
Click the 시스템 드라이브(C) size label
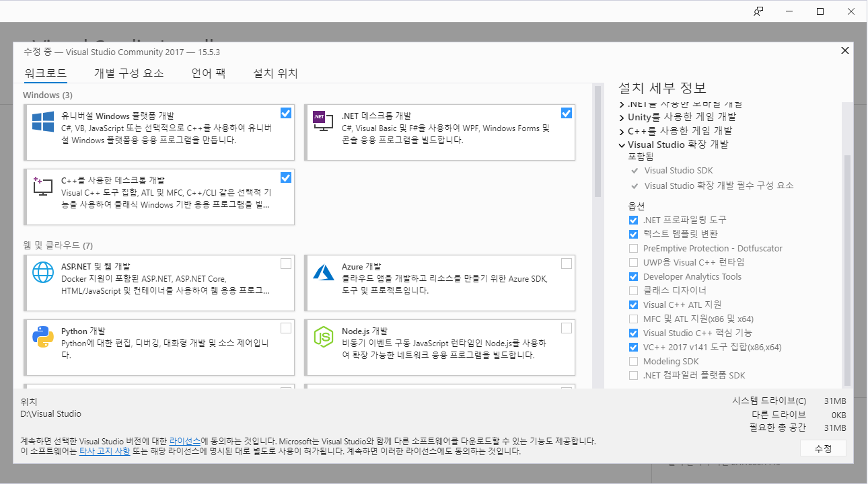[x=769, y=400]
